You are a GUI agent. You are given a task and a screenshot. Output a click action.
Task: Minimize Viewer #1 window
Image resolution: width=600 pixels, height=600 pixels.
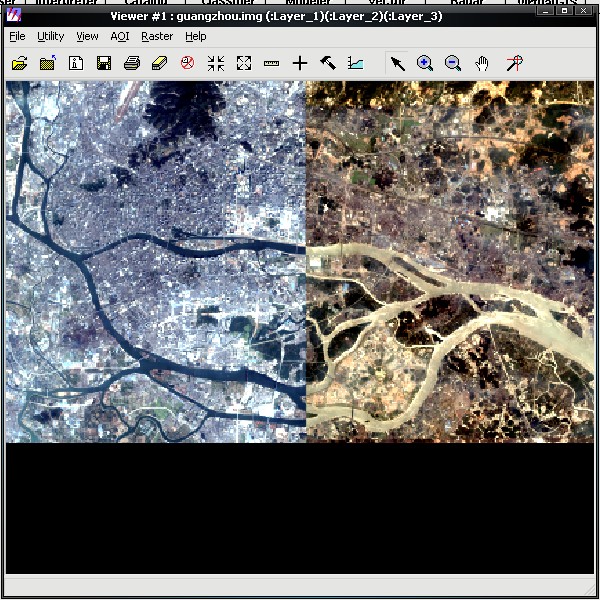546,11
